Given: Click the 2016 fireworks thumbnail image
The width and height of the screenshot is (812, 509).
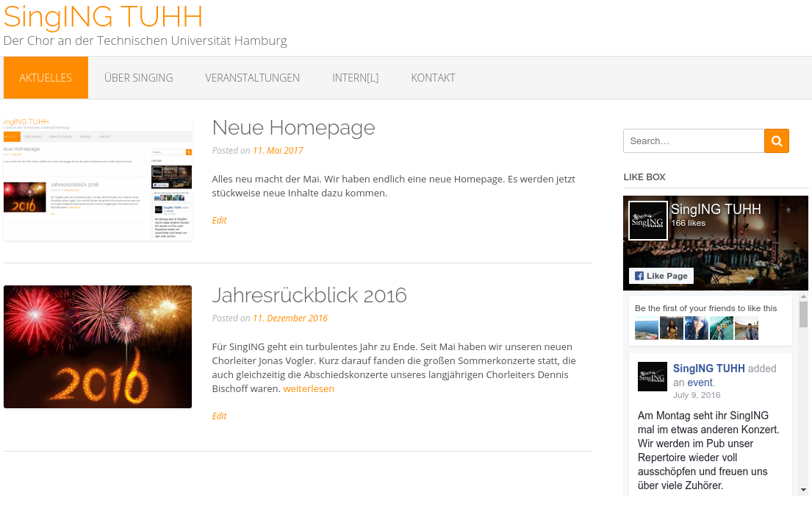Looking at the screenshot, I should coord(97,346).
